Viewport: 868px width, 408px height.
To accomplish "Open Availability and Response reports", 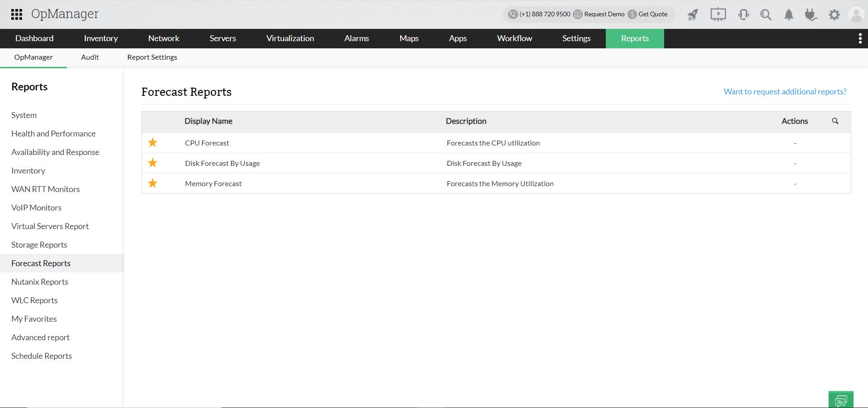I will tap(55, 152).
